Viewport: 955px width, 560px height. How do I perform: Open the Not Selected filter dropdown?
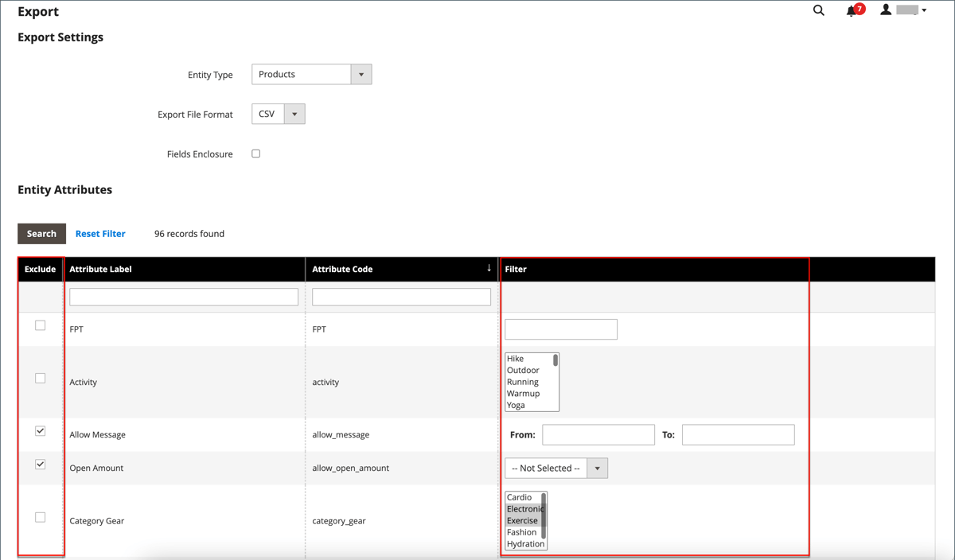tap(555, 468)
